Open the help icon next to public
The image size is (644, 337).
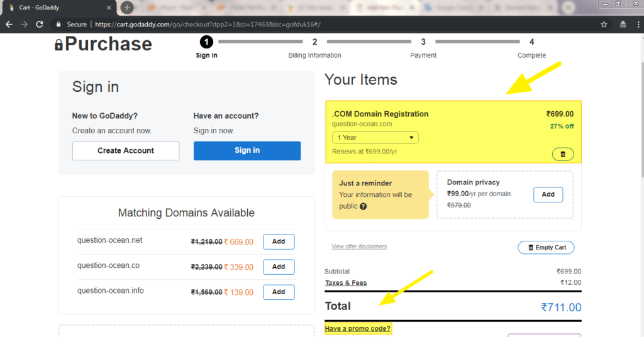(x=363, y=206)
